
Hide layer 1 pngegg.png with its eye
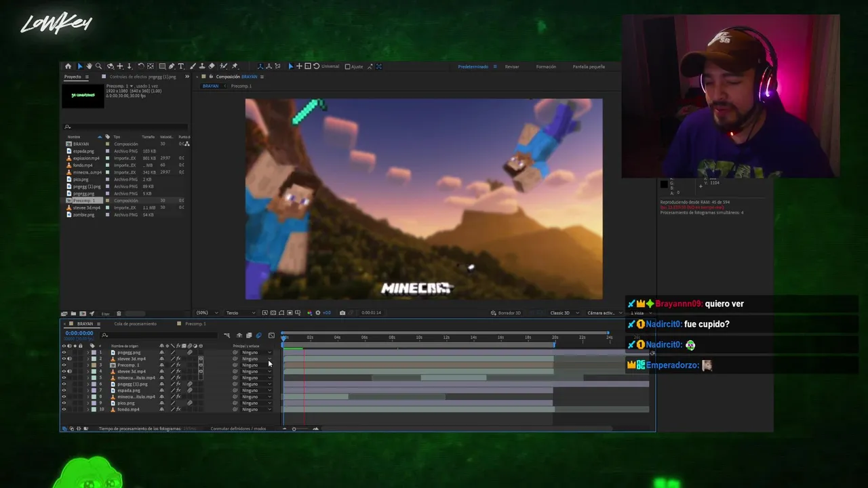click(64, 352)
